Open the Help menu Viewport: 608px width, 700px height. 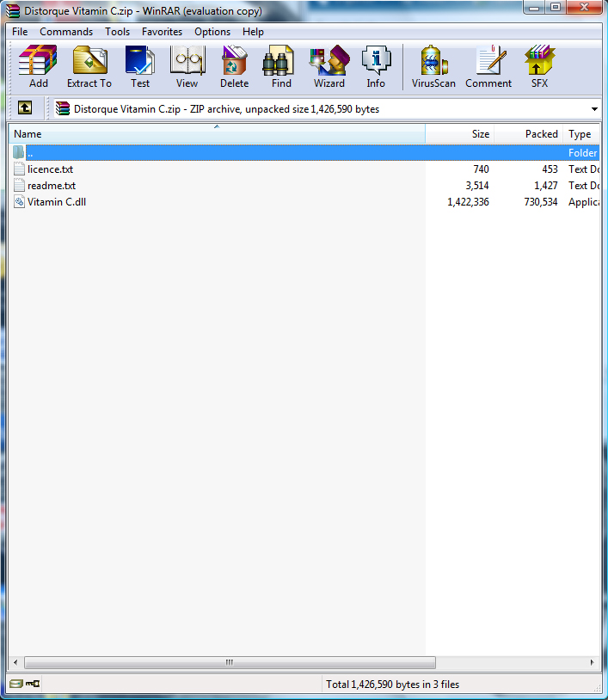pos(253,32)
